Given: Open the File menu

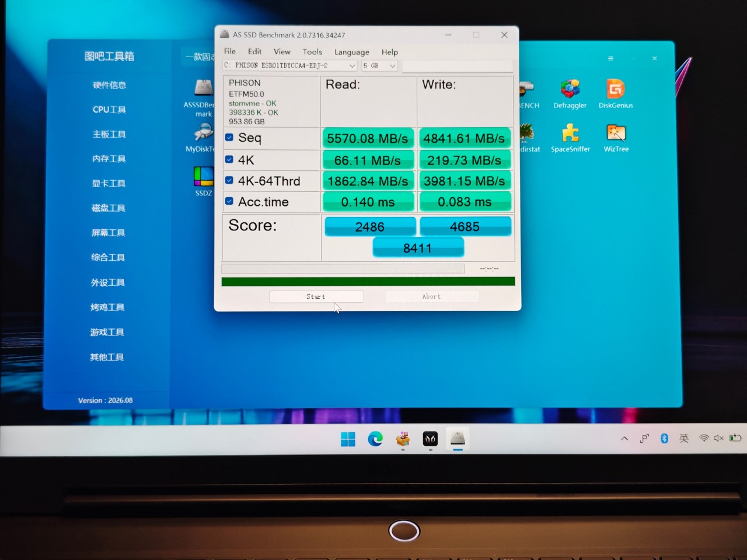Looking at the screenshot, I should 230,51.
